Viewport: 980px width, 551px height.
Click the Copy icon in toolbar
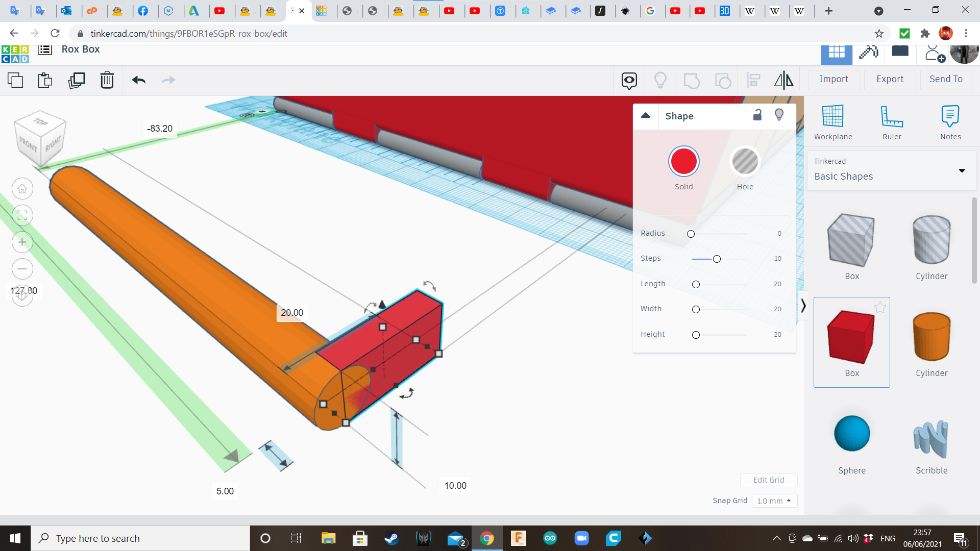click(x=15, y=80)
